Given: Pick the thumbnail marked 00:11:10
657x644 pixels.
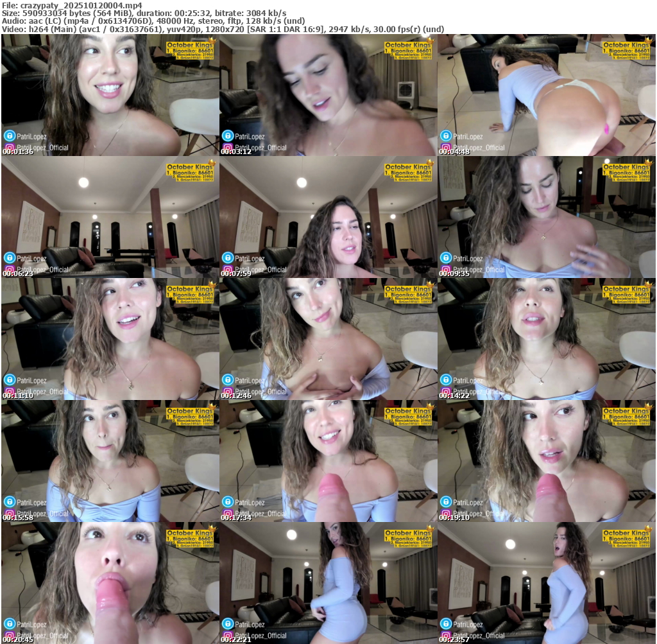Looking at the screenshot, I should [x=110, y=339].
